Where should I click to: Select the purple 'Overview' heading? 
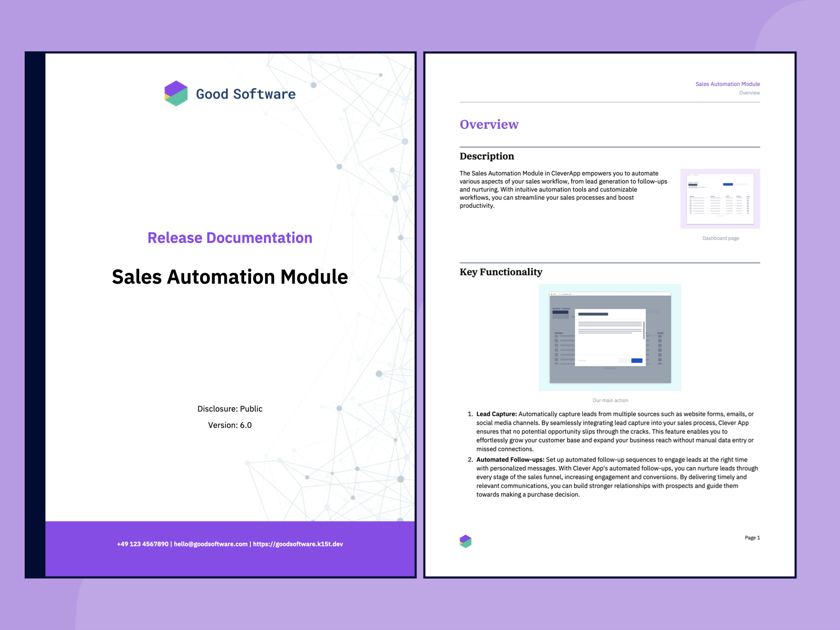tap(489, 124)
